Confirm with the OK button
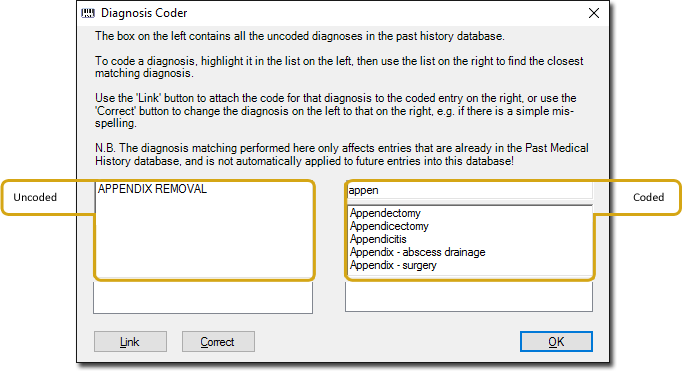Image resolution: width=682 pixels, height=371 pixels. (556, 342)
